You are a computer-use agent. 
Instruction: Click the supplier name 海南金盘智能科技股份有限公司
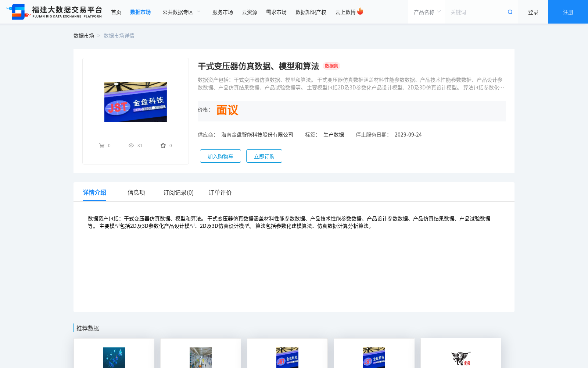tap(257, 135)
